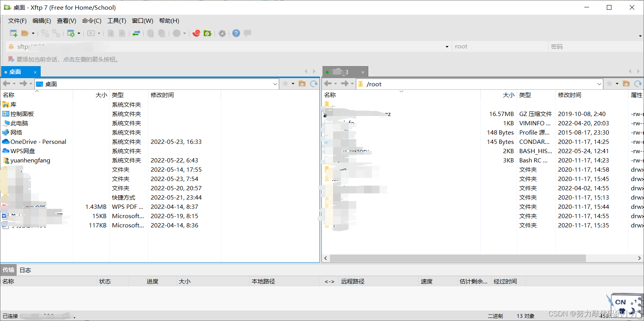
Task: Open the 文件(F) menu
Action: pos(17,21)
